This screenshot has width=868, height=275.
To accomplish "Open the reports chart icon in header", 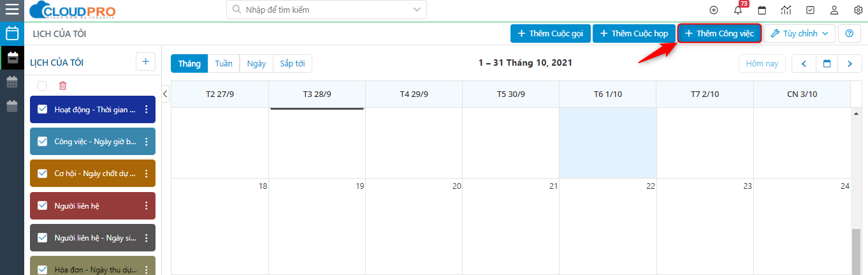I will coord(786,10).
